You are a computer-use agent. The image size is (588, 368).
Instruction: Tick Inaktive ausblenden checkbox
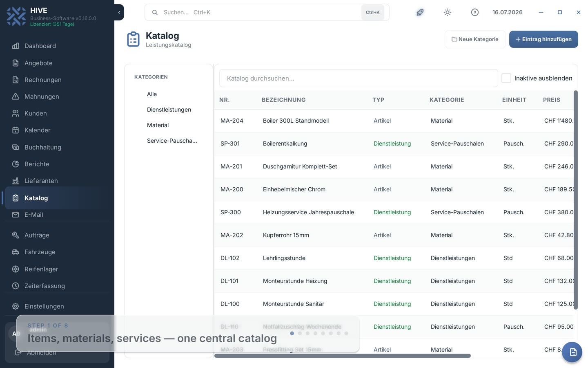click(x=506, y=78)
